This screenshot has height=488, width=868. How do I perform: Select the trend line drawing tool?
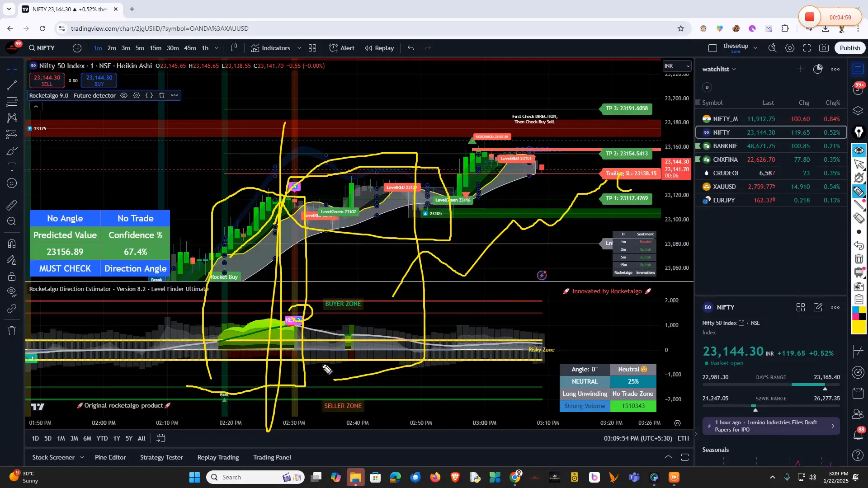click(x=12, y=85)
